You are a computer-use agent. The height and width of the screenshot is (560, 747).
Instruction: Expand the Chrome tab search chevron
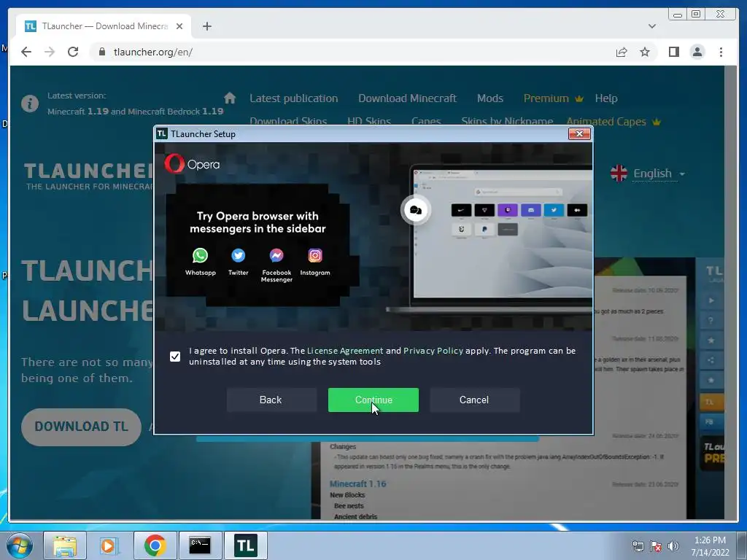pyautogui.click(x=651, y=26)
